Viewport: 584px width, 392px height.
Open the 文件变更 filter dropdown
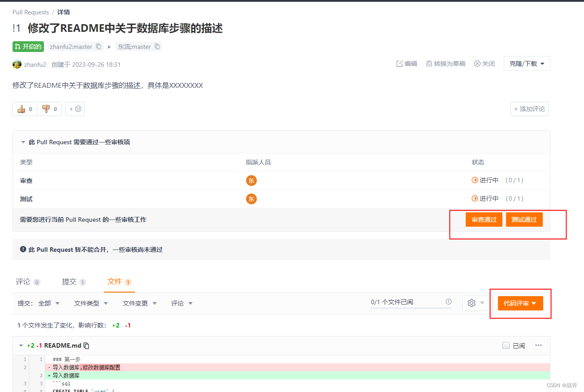pyautogui.click(x=140, y=303)
